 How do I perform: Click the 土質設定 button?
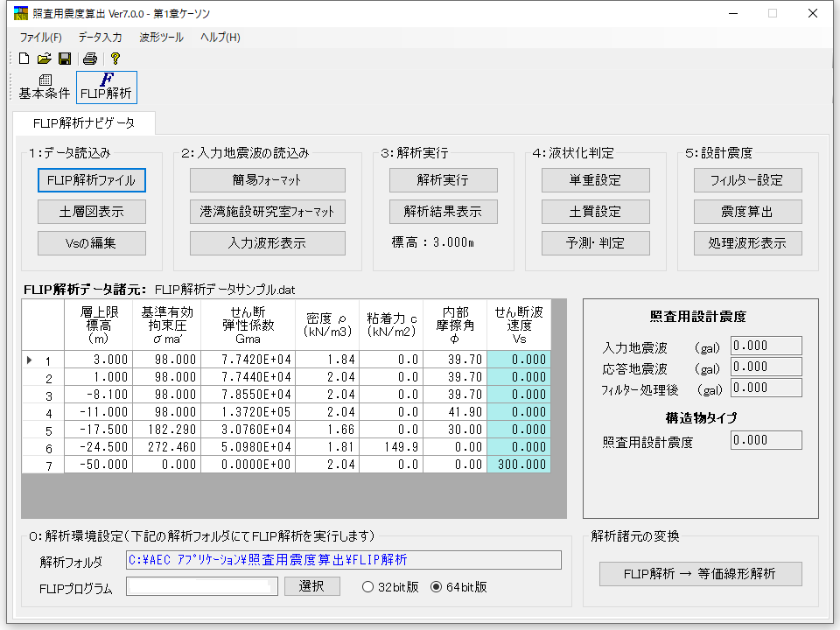[x=595, y=212]
